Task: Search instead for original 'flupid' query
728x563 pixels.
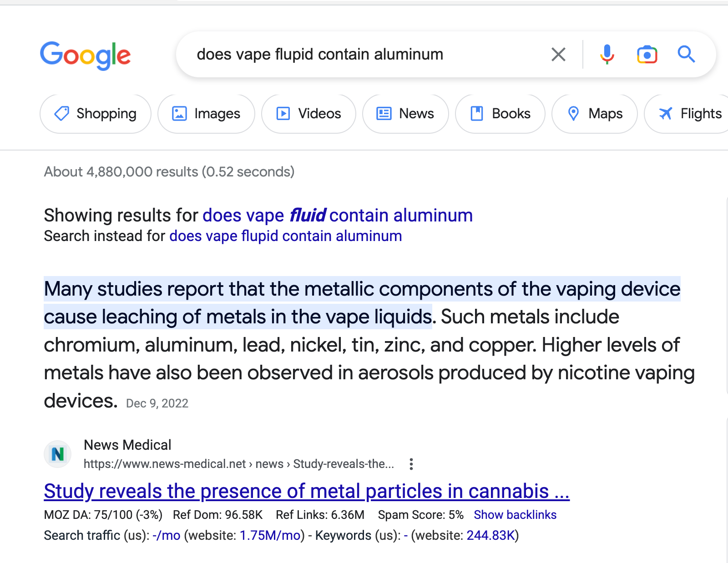Action: pos(285,236)
